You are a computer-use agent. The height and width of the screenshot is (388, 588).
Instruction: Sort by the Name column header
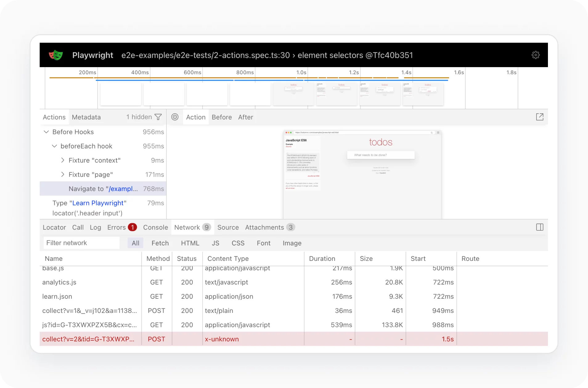91,259
